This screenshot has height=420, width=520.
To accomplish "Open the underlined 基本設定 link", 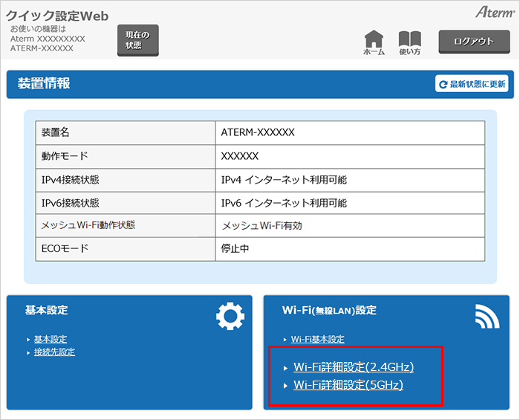I will (x=50, y=339).
